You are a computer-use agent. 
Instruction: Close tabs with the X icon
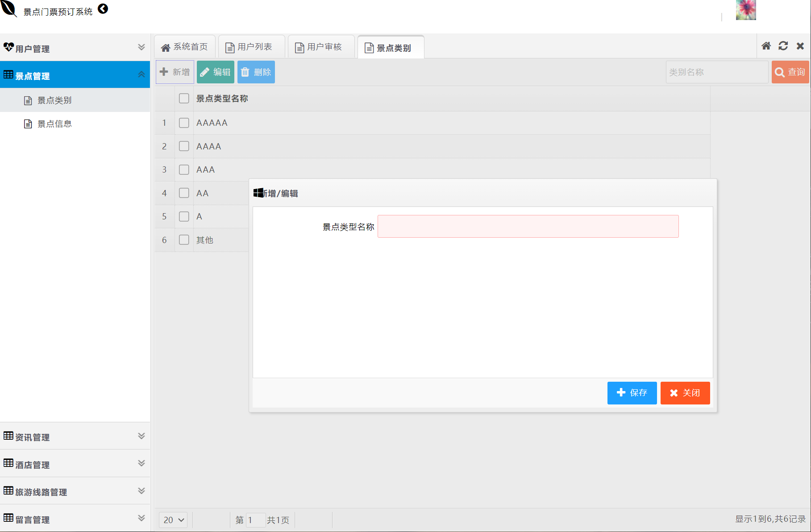800,46
